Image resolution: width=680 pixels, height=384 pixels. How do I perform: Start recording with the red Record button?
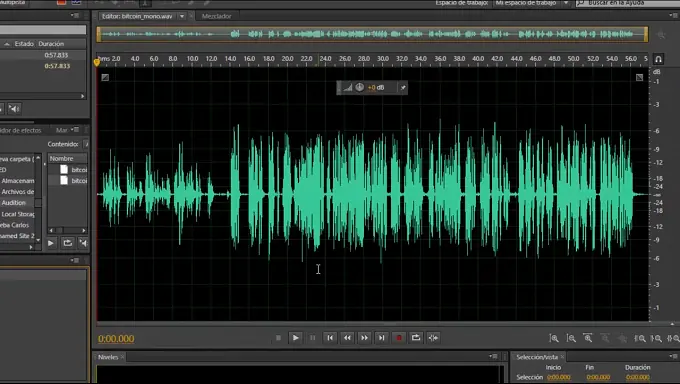point(399,338)
